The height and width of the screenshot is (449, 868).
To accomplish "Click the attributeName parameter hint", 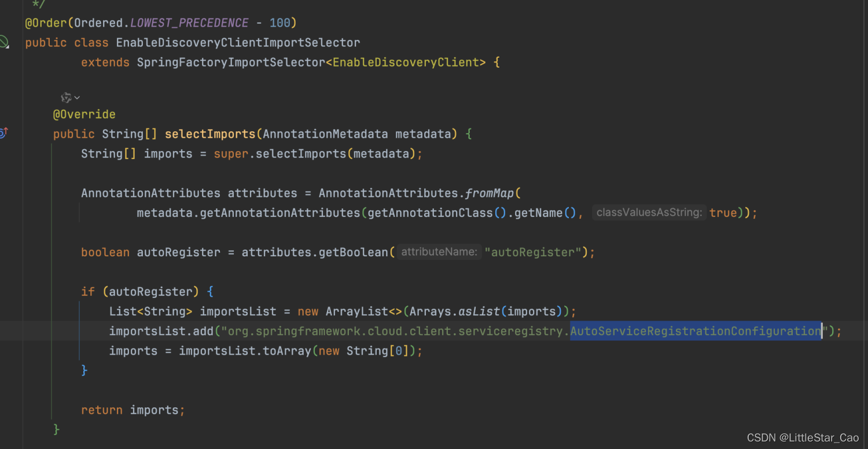I will click(x=439, y=252).
